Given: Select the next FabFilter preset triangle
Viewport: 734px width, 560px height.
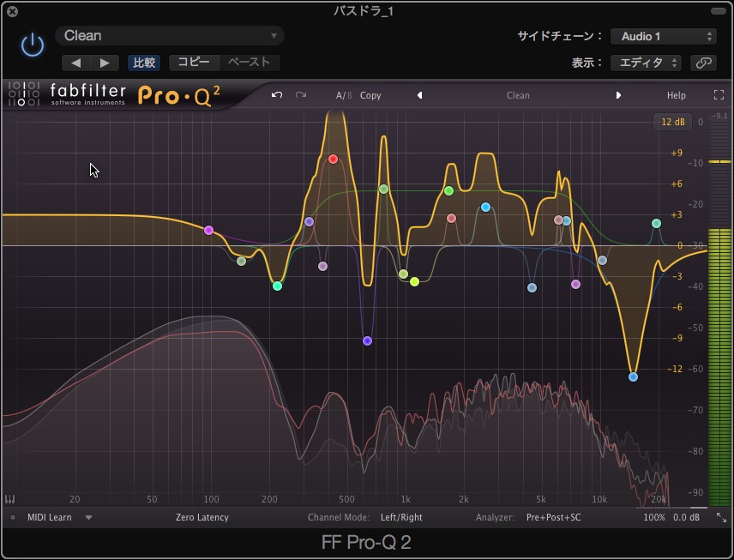Looking at the screenshot, I should pyautogui.click(x=618, y=95).
